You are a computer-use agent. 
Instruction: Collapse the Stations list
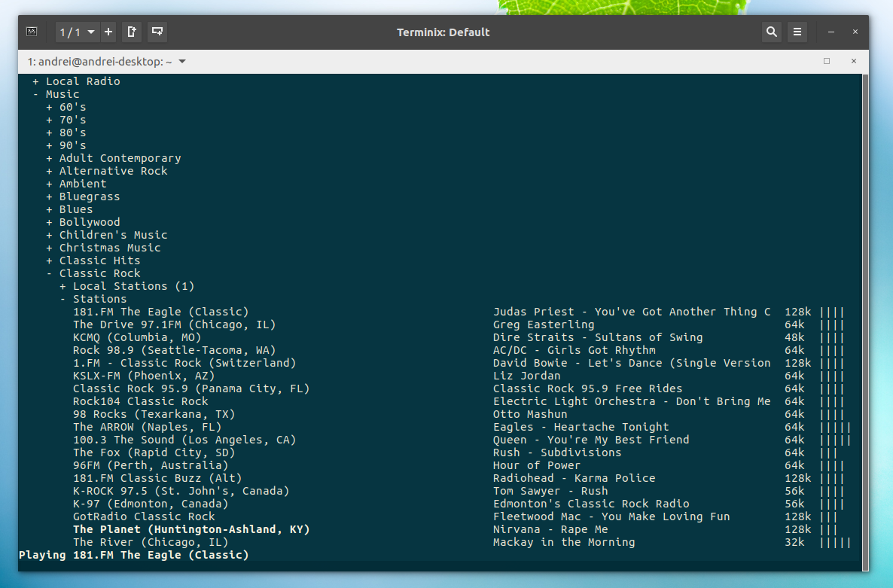93,299
